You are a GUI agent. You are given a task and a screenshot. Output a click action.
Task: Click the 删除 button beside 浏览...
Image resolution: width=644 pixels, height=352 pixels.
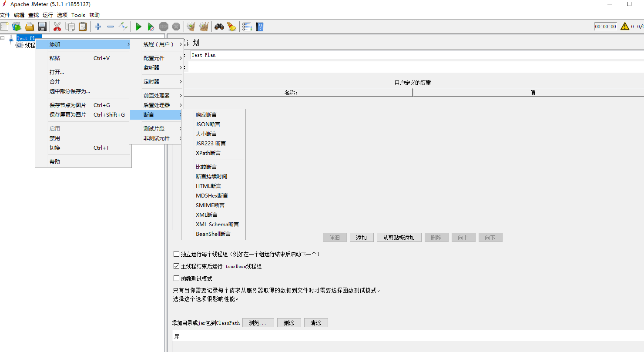(289, 323)
